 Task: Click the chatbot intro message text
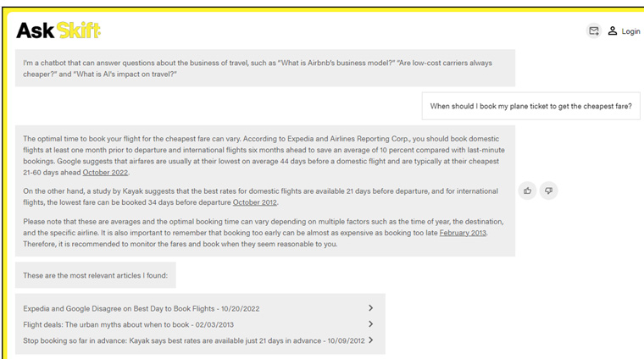tap(258, 69)
